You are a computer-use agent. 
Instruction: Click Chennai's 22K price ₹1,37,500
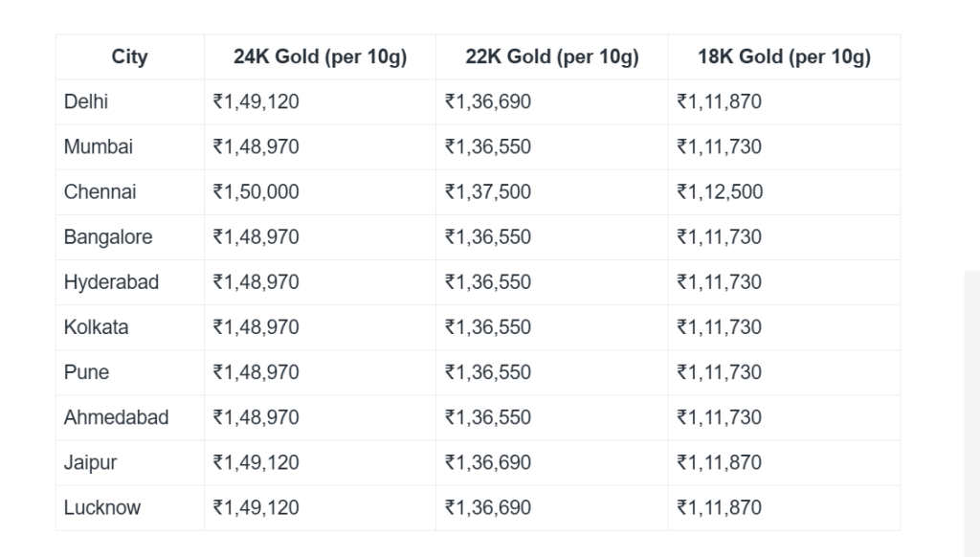(x=487, y=191)
